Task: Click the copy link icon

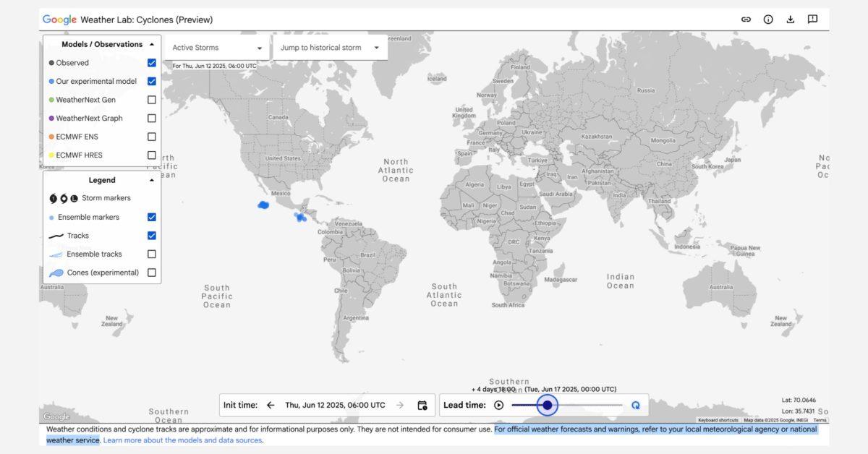Action: tap(746, 20)
